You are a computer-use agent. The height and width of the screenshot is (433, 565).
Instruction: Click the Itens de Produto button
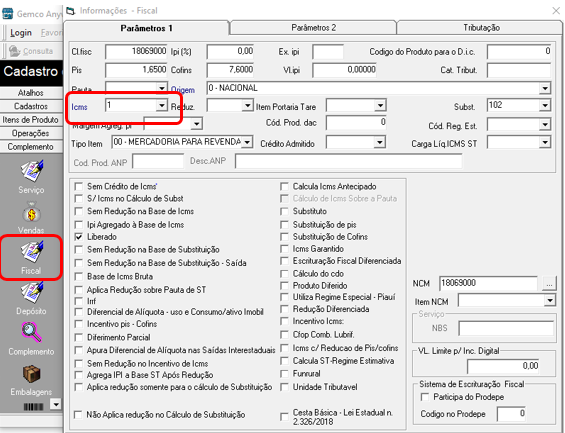tap(31, 120)
